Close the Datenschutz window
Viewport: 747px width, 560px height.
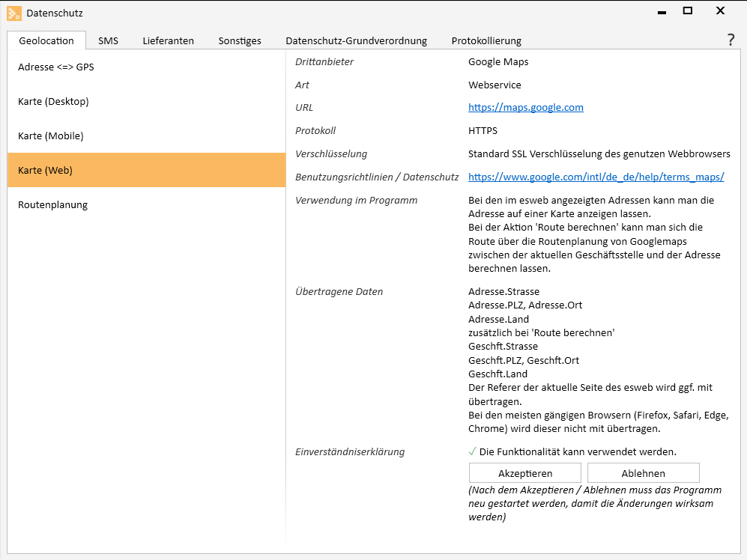[720, 11]
